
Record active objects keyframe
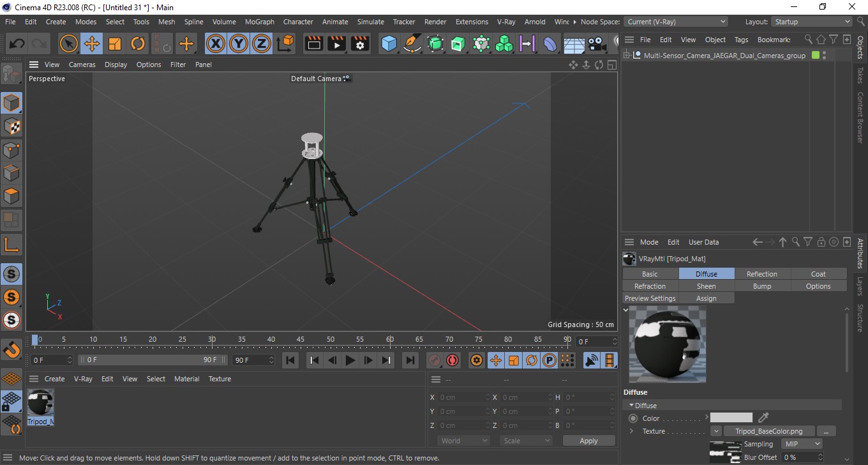(435, 360)
